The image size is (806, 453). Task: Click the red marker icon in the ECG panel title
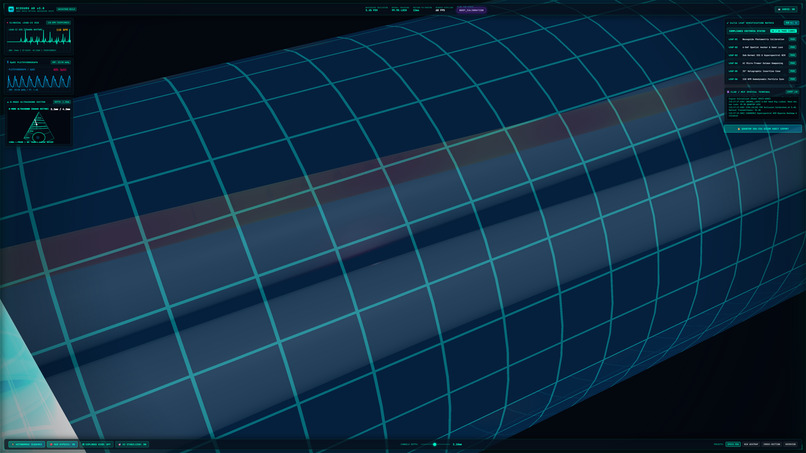[7, 23]
